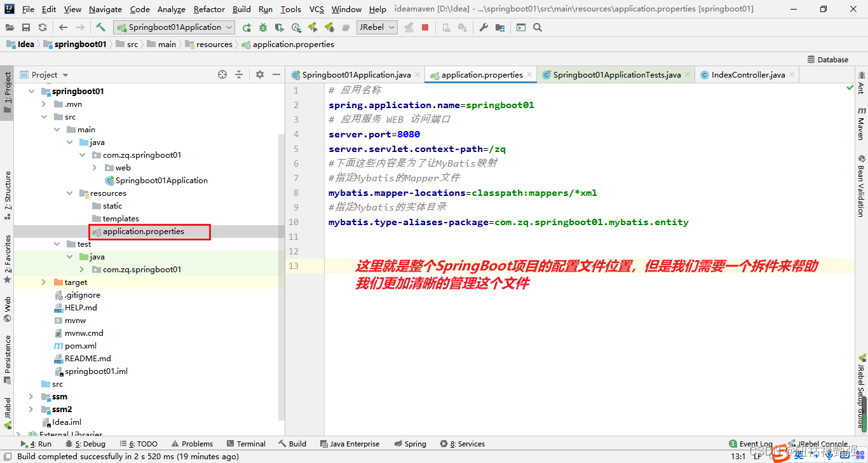Open Settings with the wrench icon
The height and width of the screenshot is (463, 868).
pos(484,27)
